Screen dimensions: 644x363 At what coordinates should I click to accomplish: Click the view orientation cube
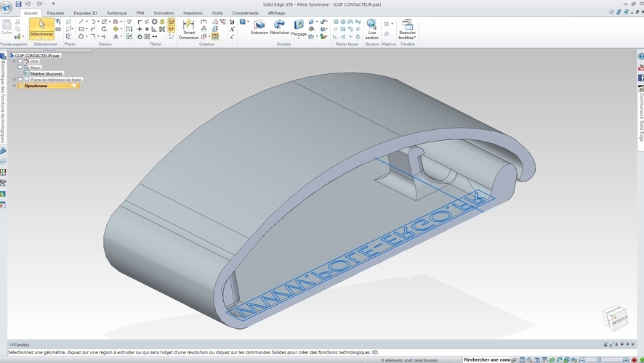click(615, 317)
